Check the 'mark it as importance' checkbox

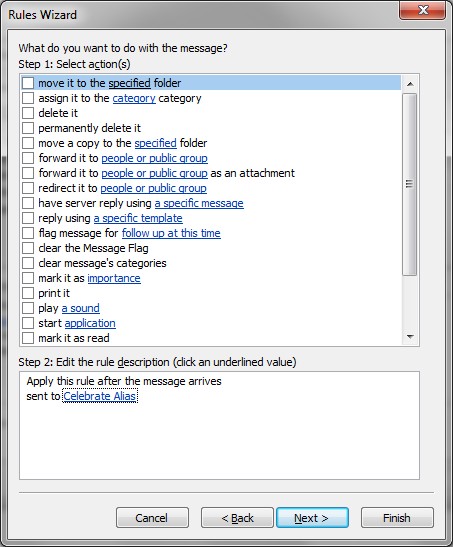pos(28,278)
